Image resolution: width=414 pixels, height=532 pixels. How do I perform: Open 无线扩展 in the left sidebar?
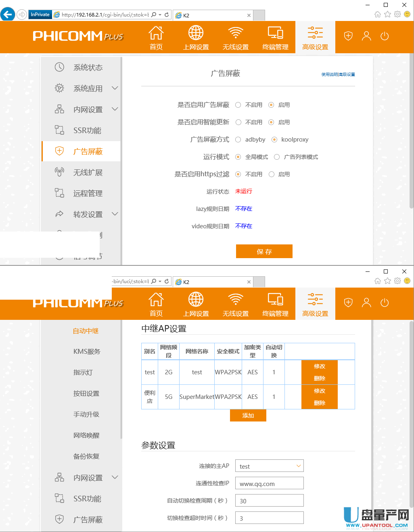coord(88,173)
